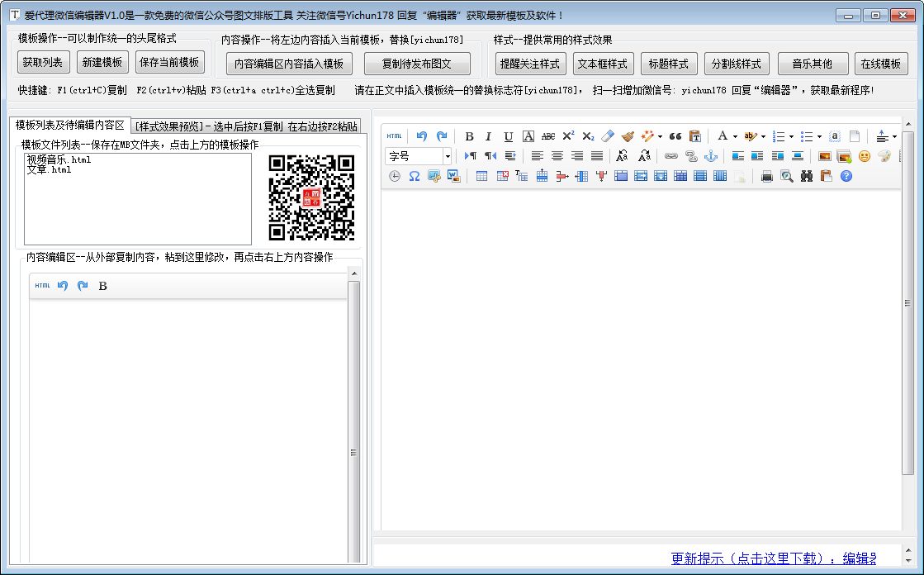924x575 pixels.
Task: Insert a hyperlink using the chain icon
Action: click(x=671, y=155)
